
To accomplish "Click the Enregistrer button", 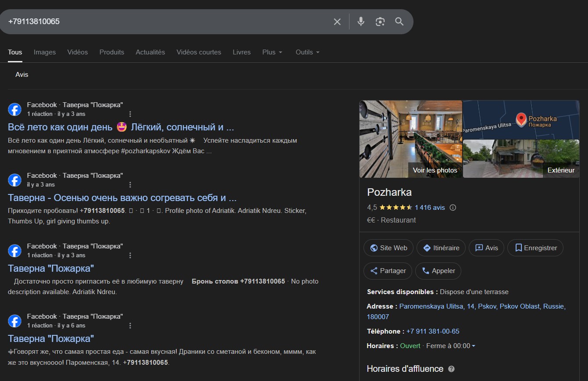I will (x=535, y=248).
